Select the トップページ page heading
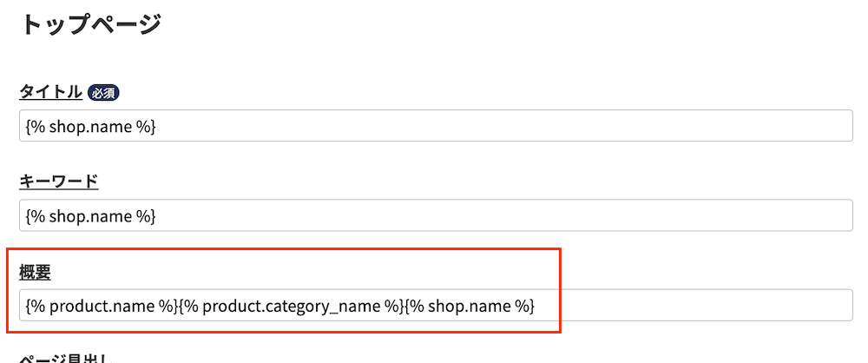This screenshot has height=363, width=868. pos(91,25)
